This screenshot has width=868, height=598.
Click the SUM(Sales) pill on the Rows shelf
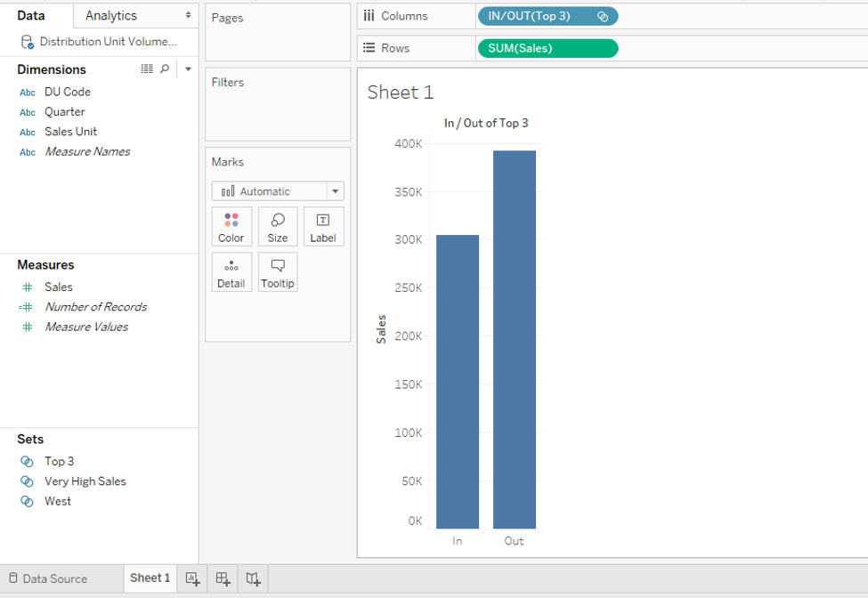[x=547, y=47]
